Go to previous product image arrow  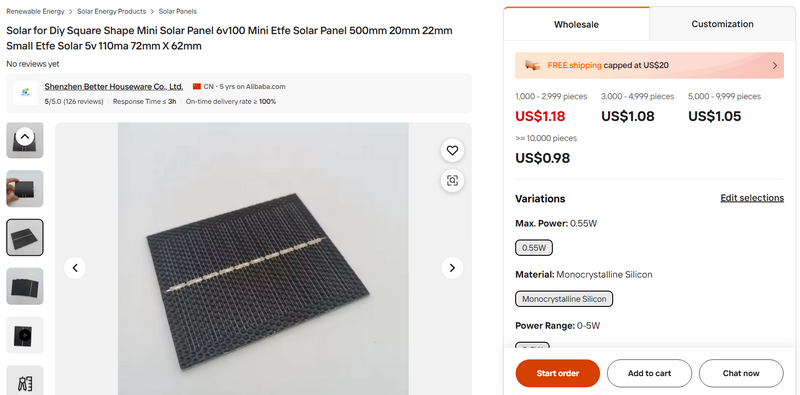click(x=75, y=268)
